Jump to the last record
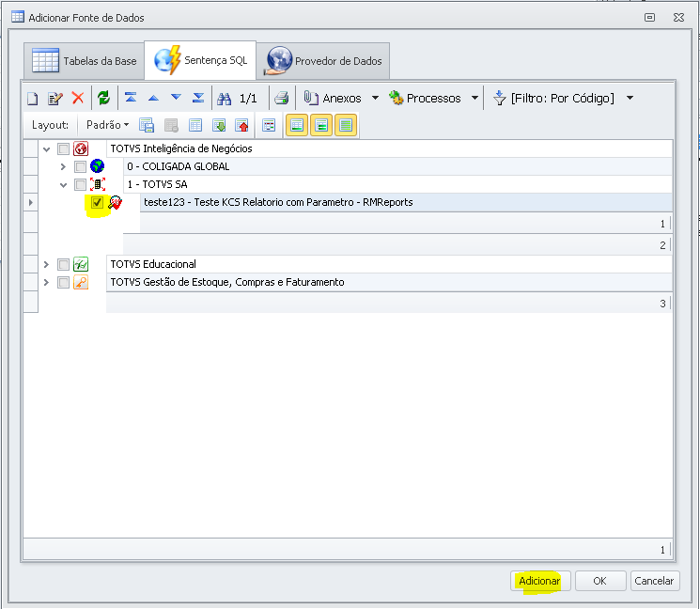 198,98
